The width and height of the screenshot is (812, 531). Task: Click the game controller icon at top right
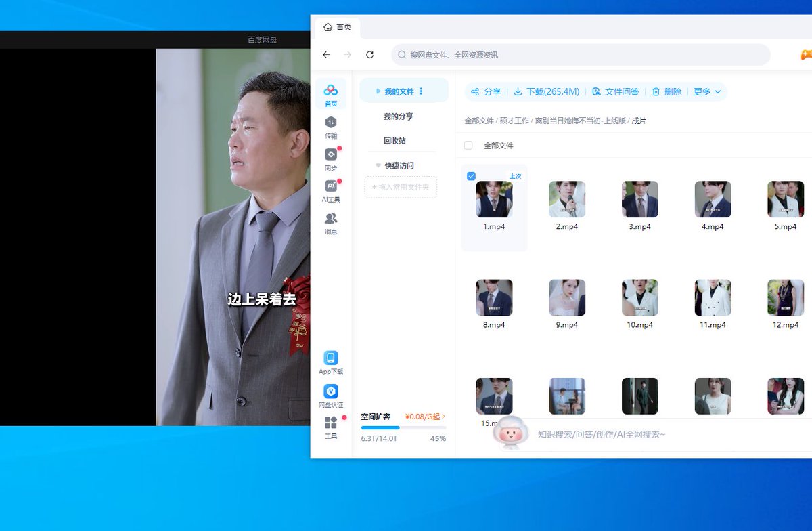(806, 55)
